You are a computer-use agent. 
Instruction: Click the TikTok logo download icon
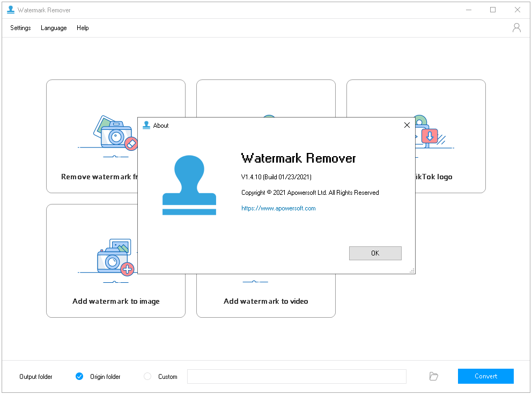429,136
